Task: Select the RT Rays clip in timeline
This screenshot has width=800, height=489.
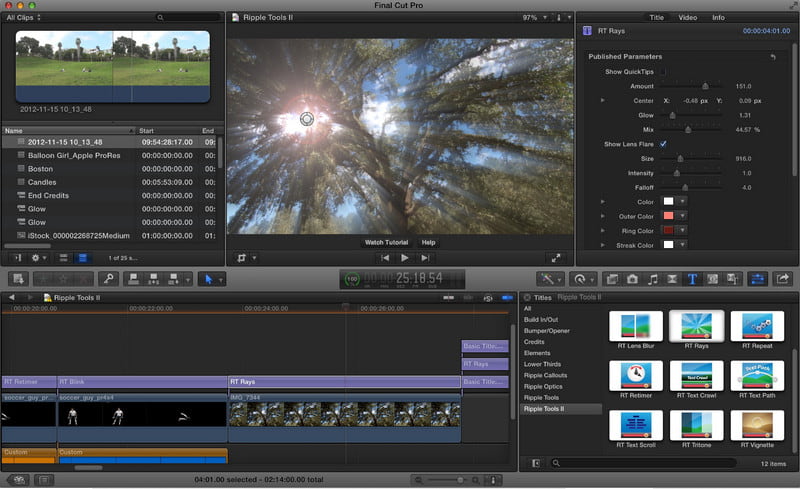Action: click(344, 382)
